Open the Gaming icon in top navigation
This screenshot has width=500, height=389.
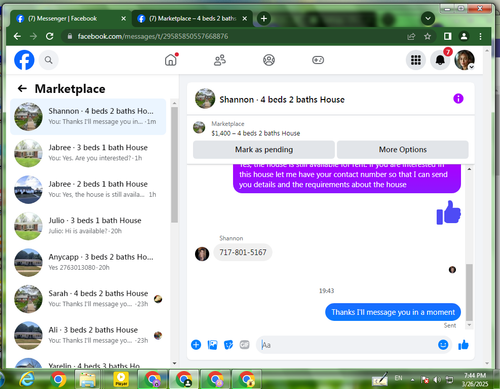pyautogui.click(x=318, y=60)
